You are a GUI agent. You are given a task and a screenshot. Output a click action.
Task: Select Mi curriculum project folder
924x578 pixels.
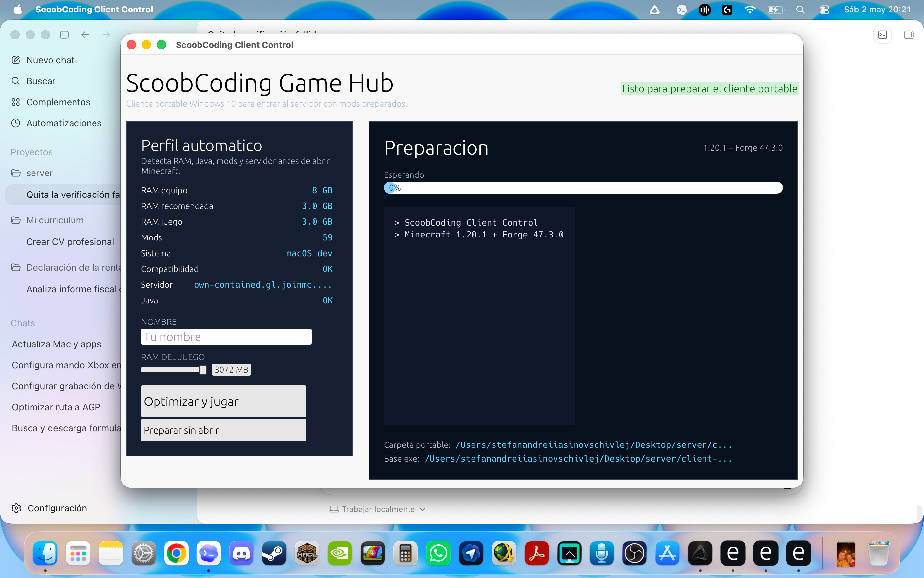[x=55, y=220]
